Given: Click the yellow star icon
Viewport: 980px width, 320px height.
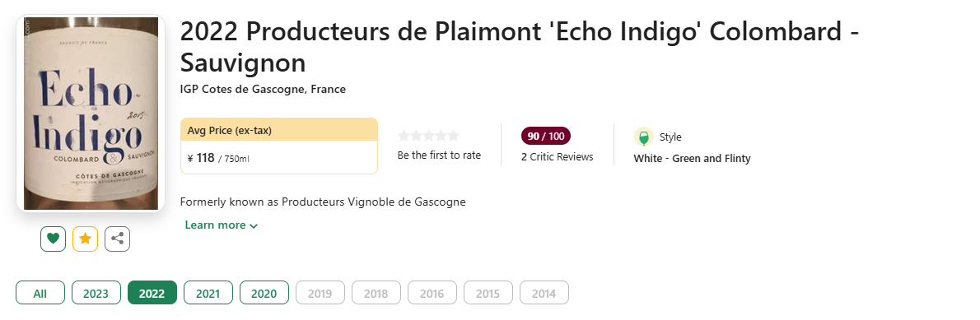Looking at the screenshot, I should pos(85,239).
